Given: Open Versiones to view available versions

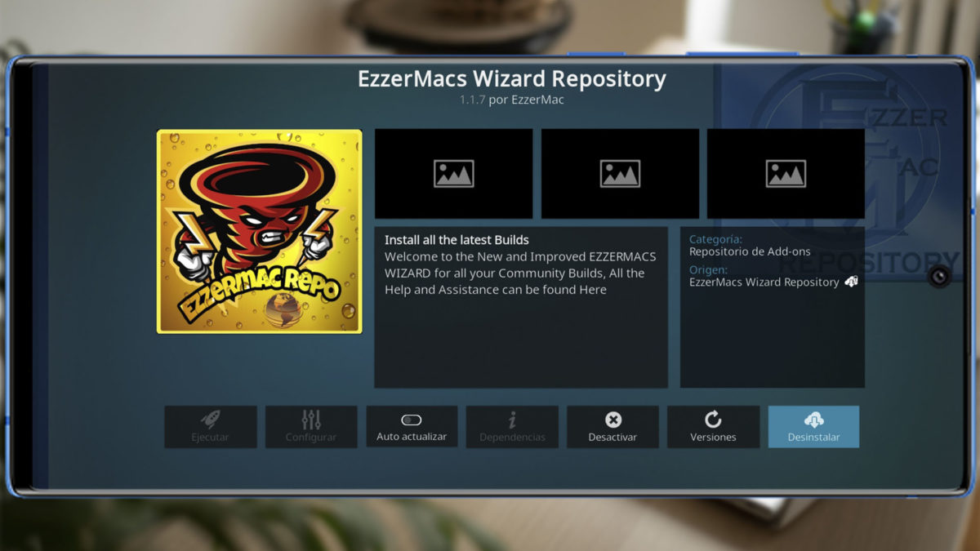Looking at the screenshot, I should pos(713,427).
